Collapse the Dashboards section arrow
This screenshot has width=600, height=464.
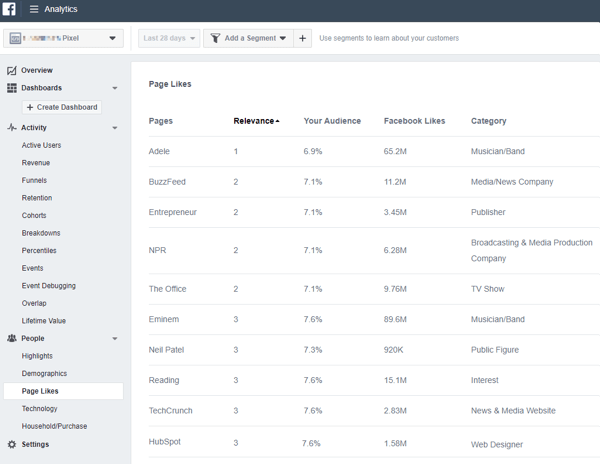coord(114,88)
